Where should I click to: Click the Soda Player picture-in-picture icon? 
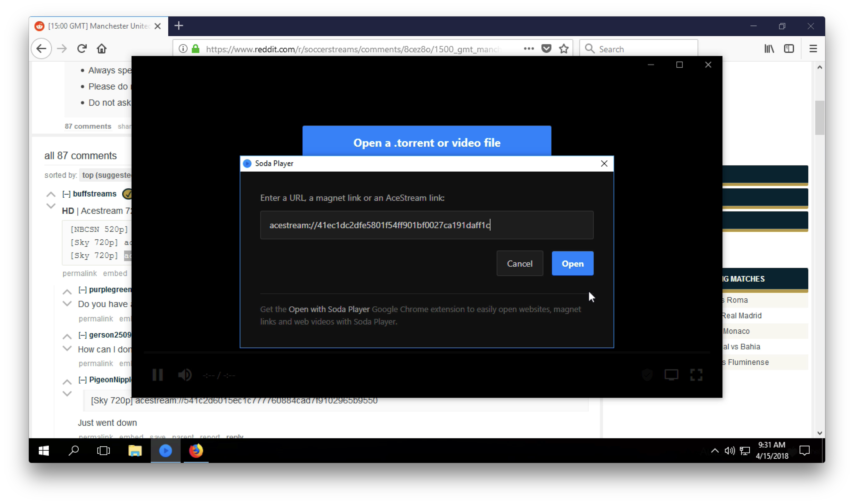coord(671,375)
